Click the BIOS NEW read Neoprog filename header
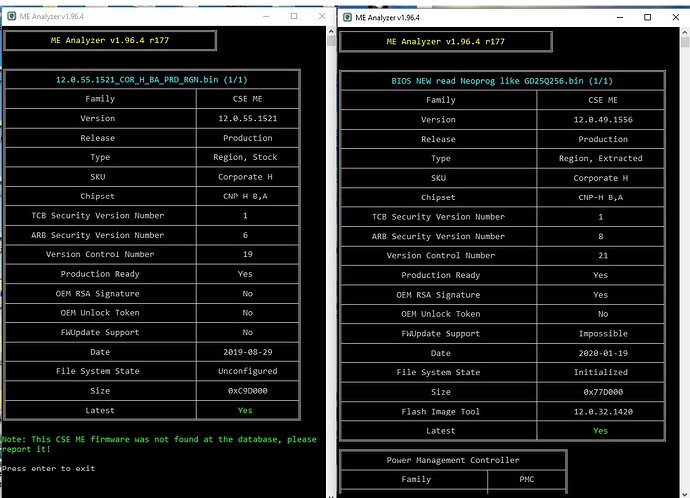This screenshot has width=690, height=498. [x=502, y=81]
